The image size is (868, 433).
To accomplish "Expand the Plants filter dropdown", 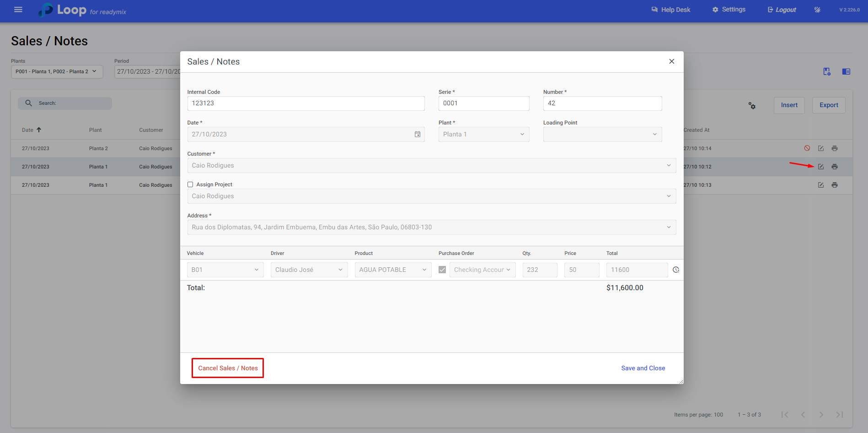I will 57,71.
